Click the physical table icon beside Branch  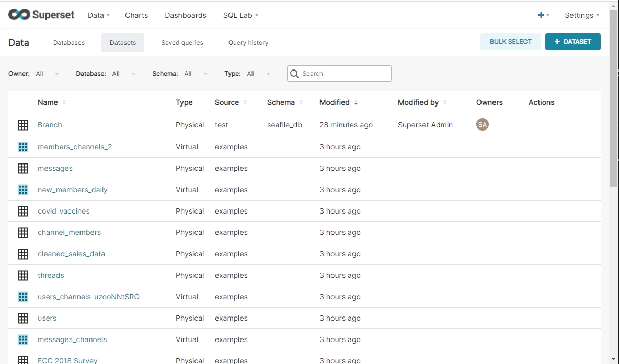coord(23,125)
